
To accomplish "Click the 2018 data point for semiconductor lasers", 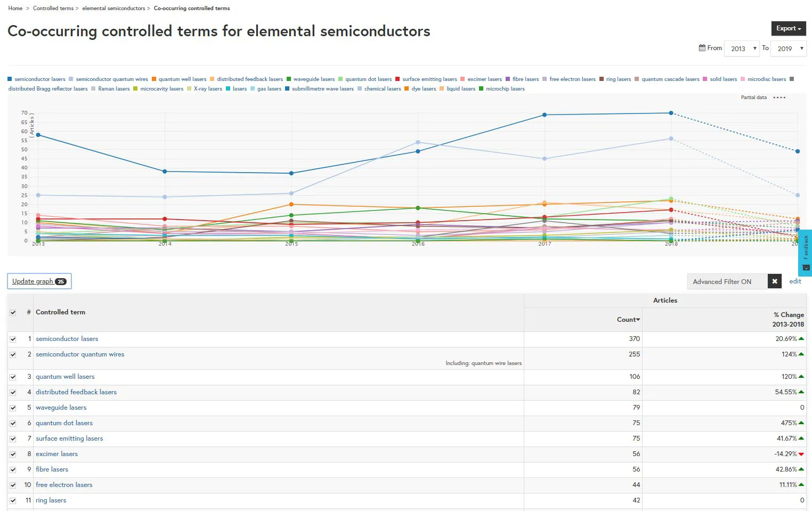I will [x=671, y=113].
